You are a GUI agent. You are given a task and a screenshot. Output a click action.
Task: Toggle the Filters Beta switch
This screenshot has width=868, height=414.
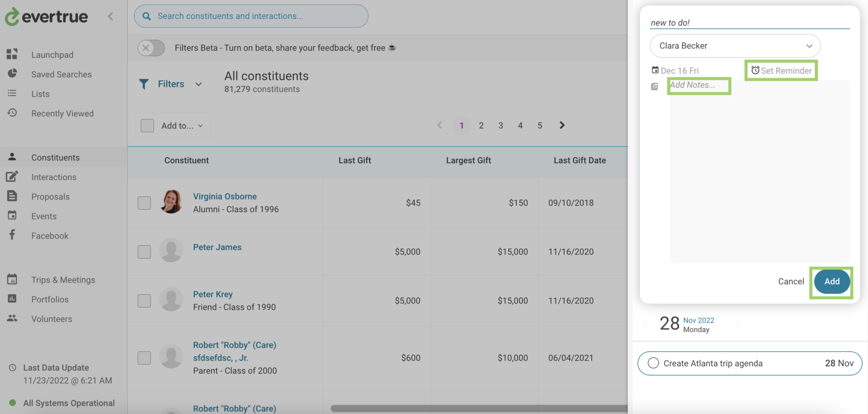[x=151, y=48]
